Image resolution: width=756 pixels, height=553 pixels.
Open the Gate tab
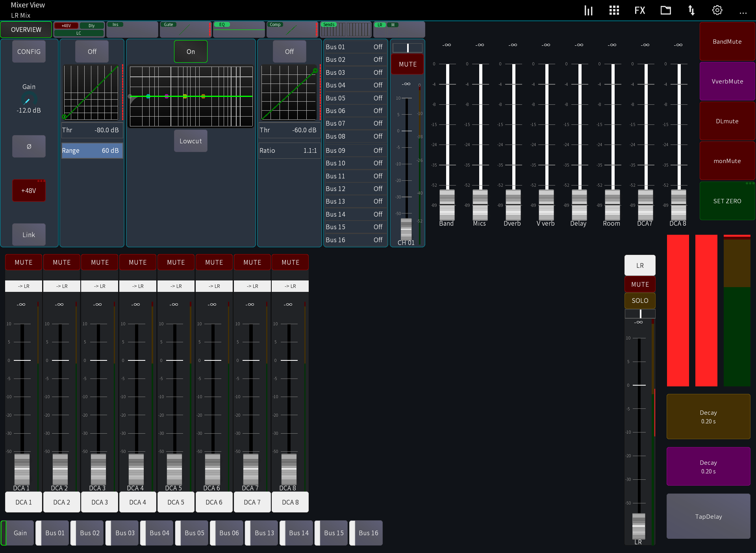[x=185, y=30]
